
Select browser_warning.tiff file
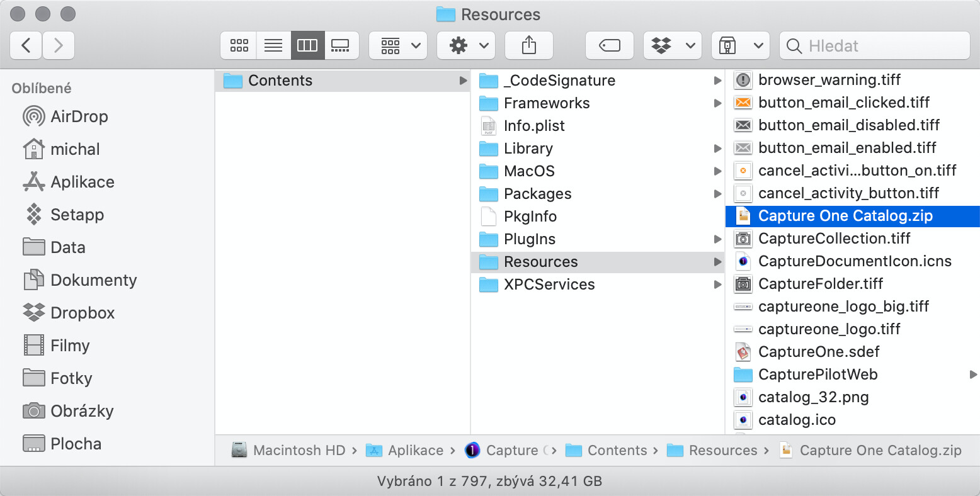pyautogui.click(x=853, y=80)
